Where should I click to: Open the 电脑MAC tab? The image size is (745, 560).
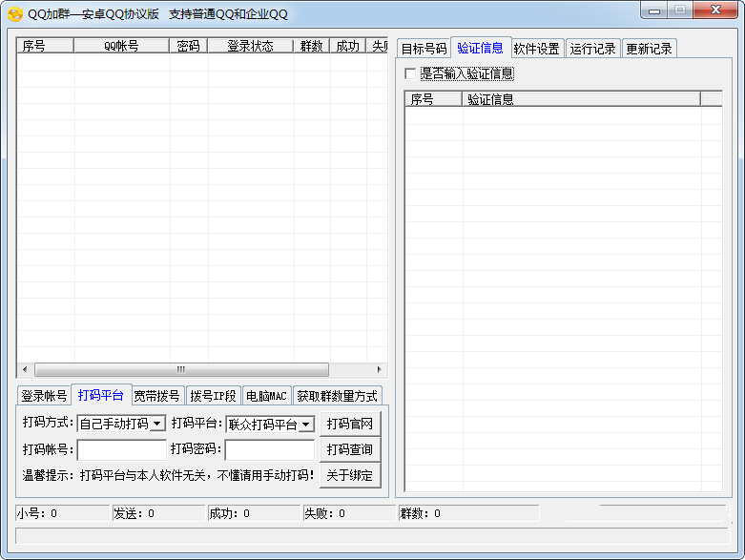click(x=266, y=396)
